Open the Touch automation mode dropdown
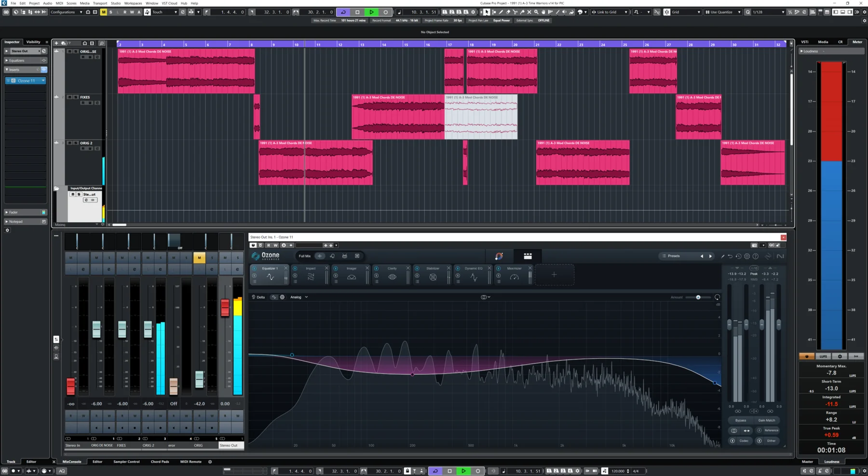The image size is (868, 476). 164,12
